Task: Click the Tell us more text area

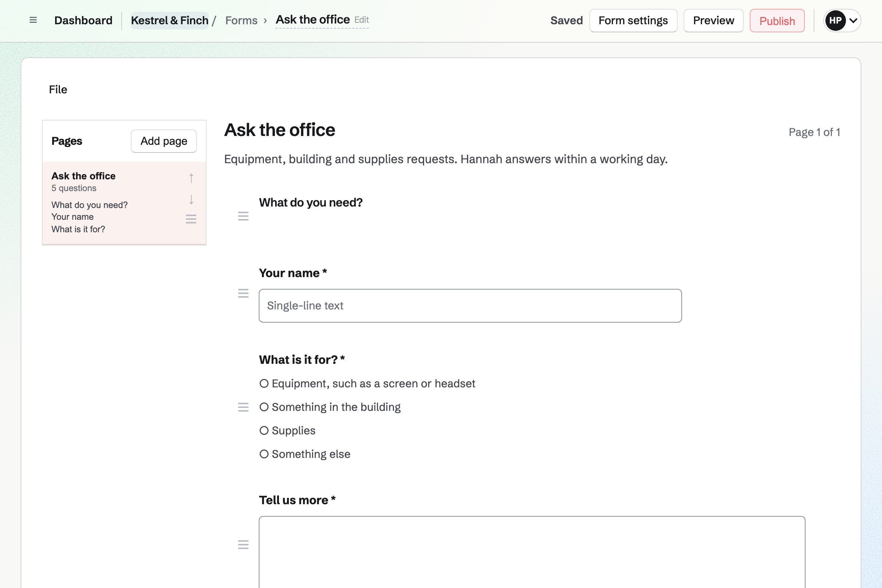Action: [x=532, y=552]
